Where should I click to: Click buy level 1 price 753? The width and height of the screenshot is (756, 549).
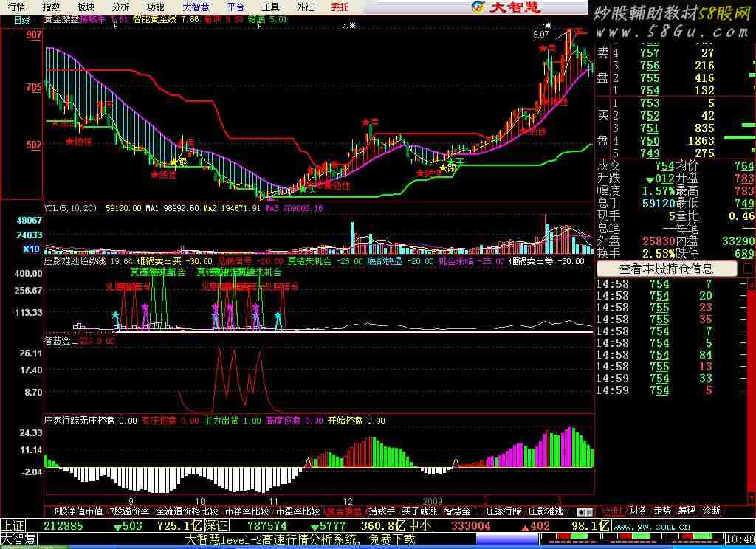coord(650,103)
